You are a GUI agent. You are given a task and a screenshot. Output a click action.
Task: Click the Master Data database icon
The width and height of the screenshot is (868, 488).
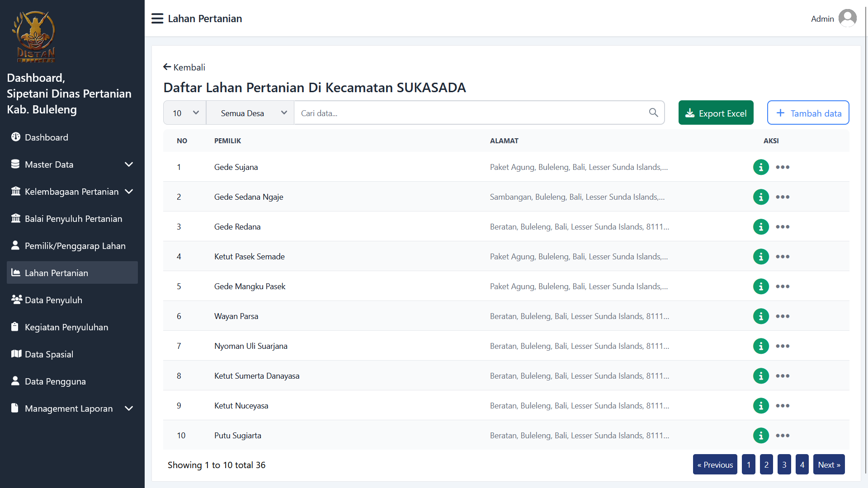(16, 164)
